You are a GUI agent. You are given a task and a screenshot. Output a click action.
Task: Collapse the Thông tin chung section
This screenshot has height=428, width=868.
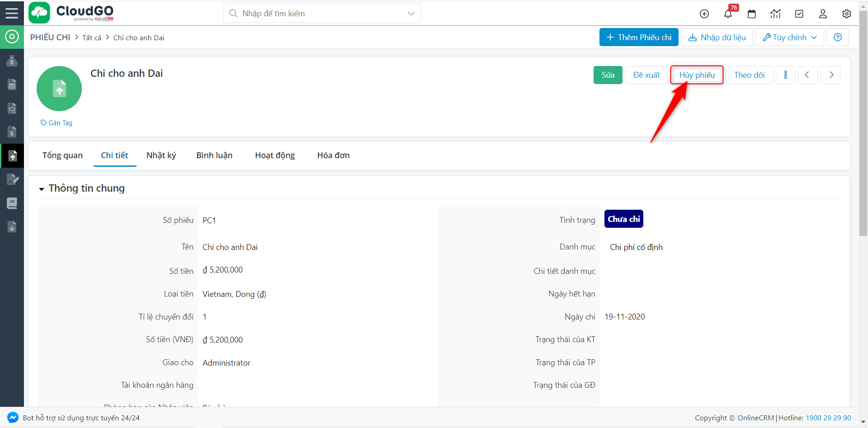(x=42, y=189)
